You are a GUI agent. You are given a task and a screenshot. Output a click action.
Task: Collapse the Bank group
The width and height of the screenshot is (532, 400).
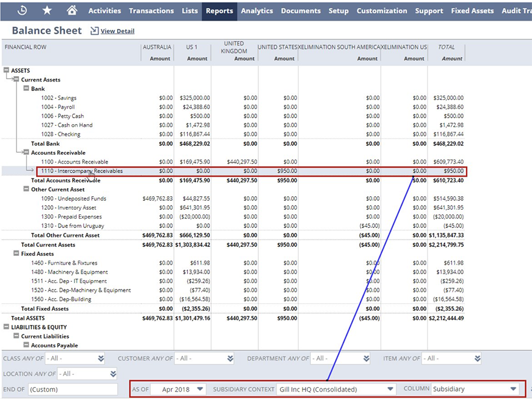coord(27,89)
